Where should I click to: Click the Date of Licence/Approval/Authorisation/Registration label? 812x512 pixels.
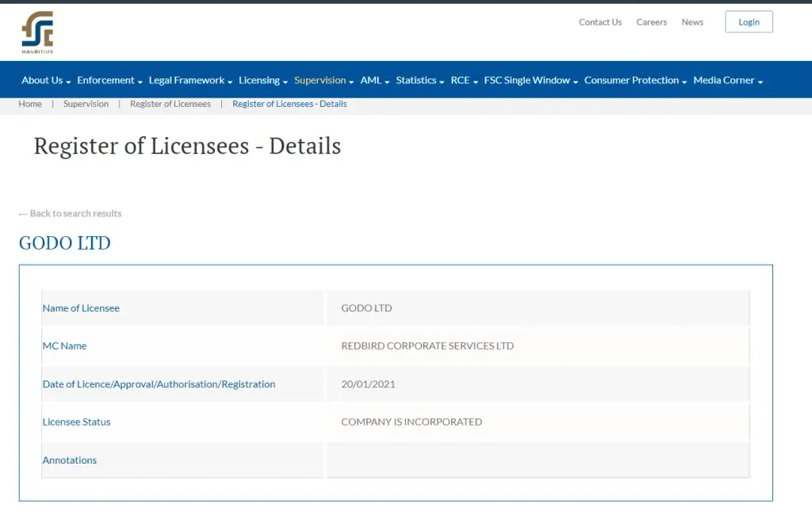point(159,384)
